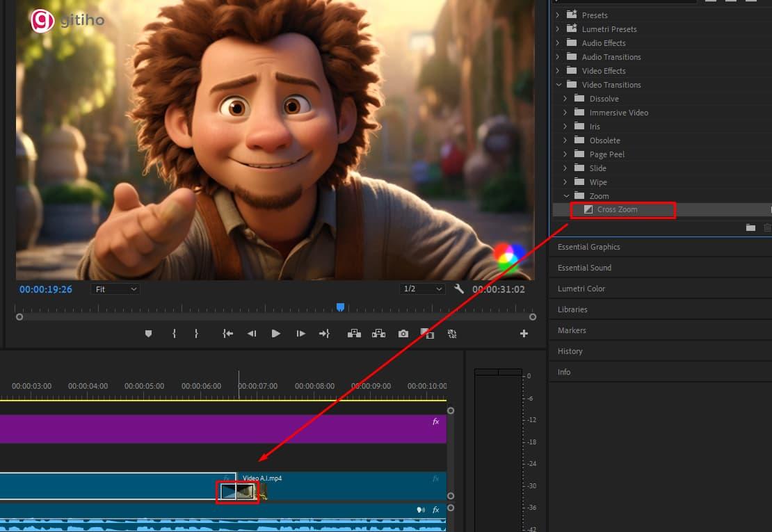Expand the Video Effects folder

tap(558, 70)
